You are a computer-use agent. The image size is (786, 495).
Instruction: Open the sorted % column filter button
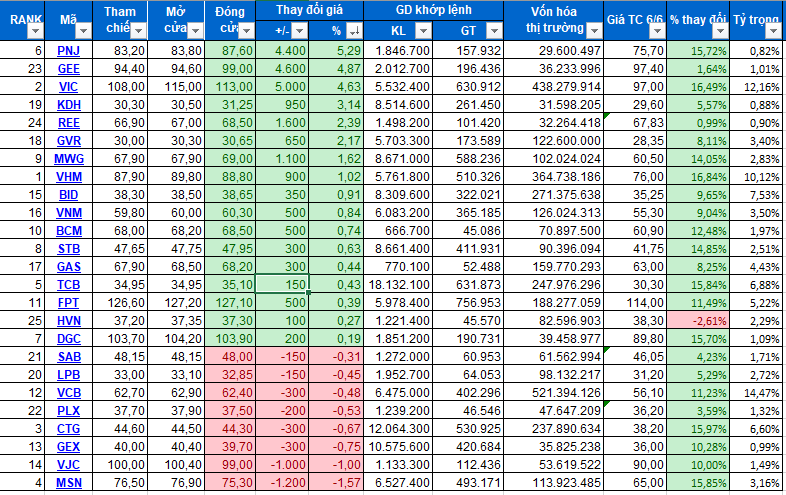(354, 31)
